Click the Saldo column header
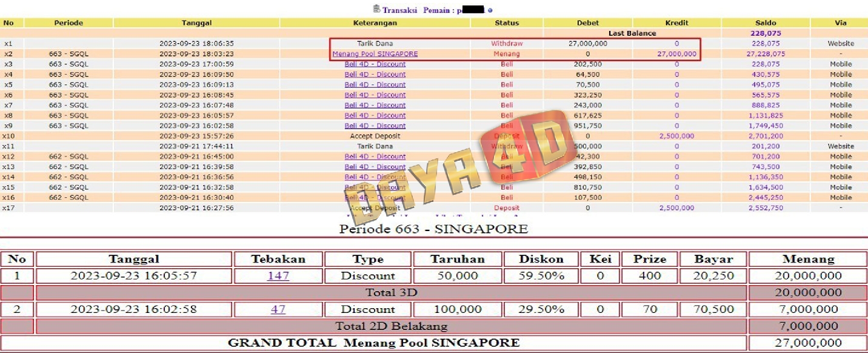This screenshot has height=353, width=868. 766,23
